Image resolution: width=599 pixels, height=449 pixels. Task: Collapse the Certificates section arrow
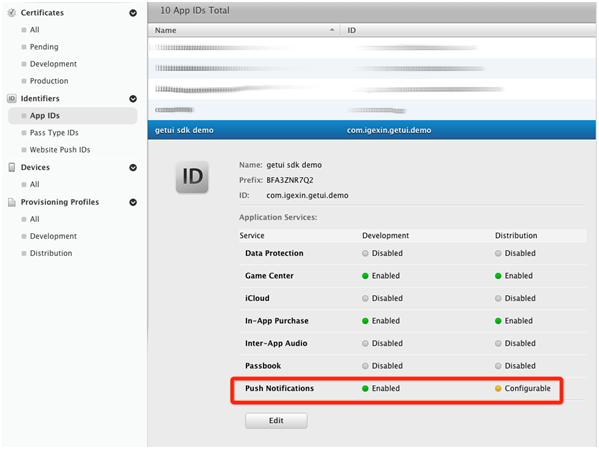[133, 13]
